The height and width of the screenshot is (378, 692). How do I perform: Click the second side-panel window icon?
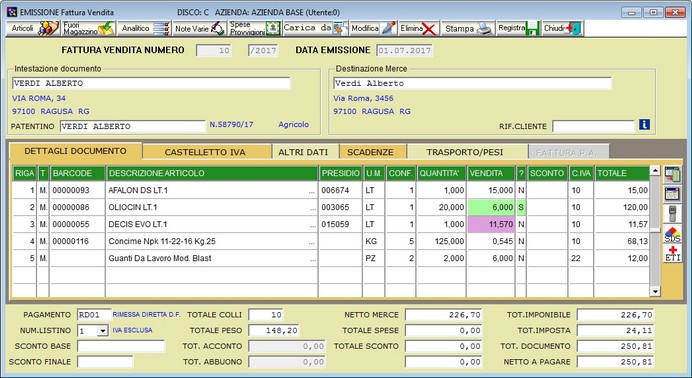(x=672, y=194)
